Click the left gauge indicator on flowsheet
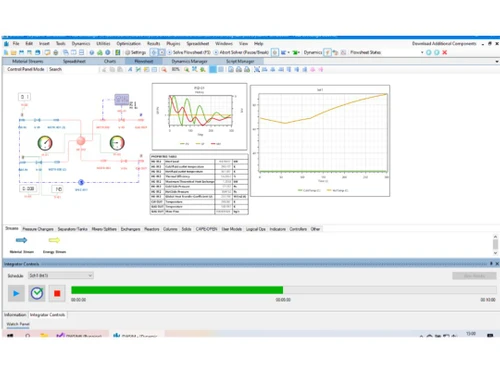The image size is (500, 375). (x=45, y=143)
